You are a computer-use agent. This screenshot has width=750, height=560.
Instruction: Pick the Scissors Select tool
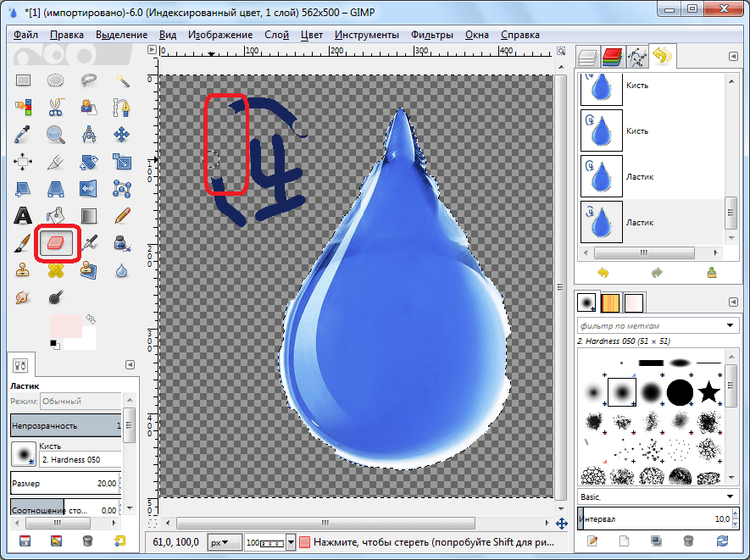56,108
